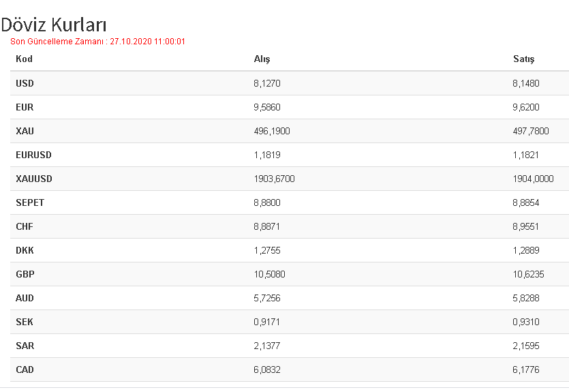Select the DKK currency code

[25, 250]
